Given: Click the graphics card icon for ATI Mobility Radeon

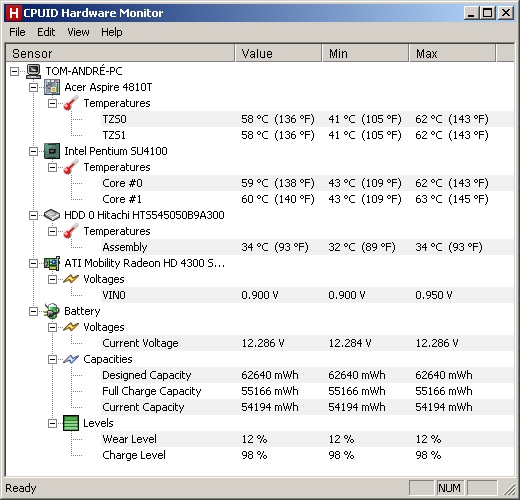Looking at the screenshot, I should pyautogui.click(x=52, y=263).
